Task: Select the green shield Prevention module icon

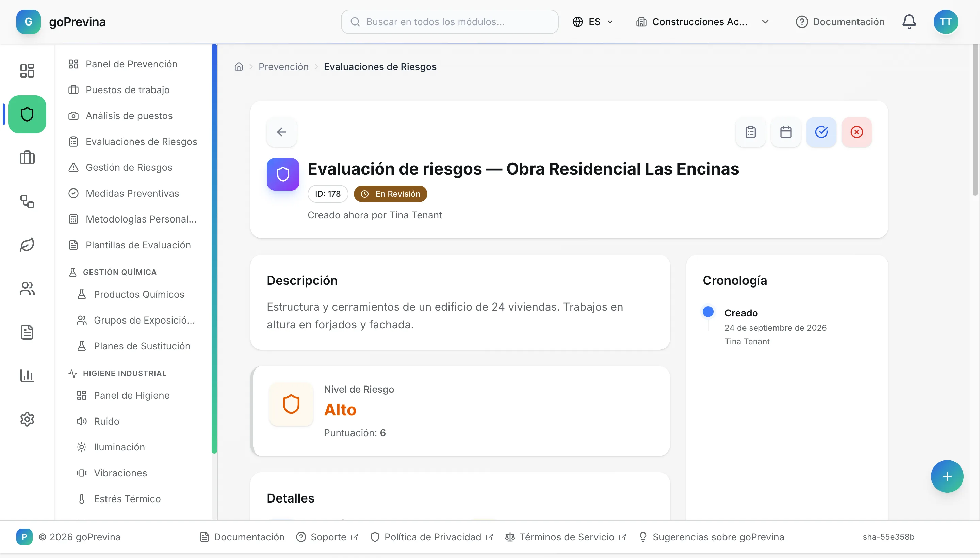Action: tap(27, 114)
